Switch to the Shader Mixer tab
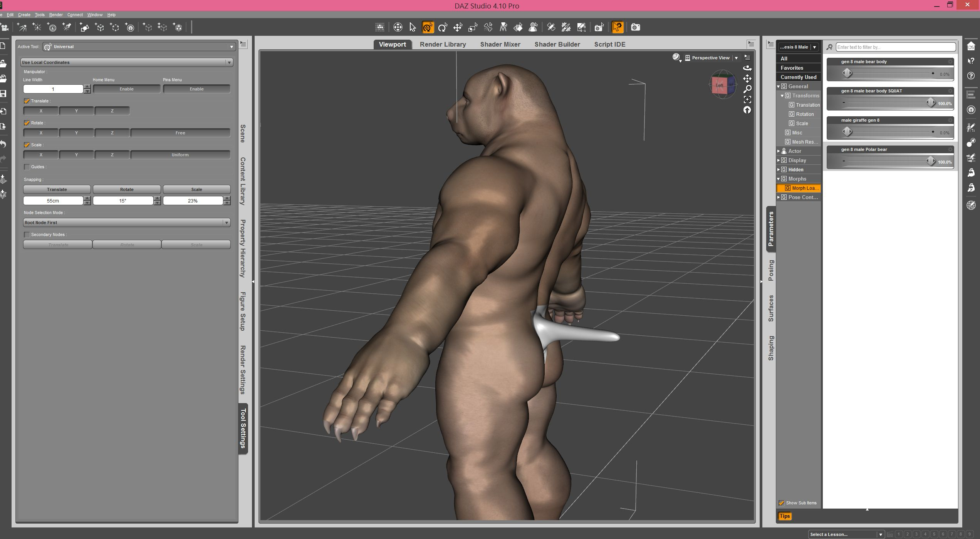The width and height of the screenshot is (980, 539). pyautogui.click(x=500, y=44)
